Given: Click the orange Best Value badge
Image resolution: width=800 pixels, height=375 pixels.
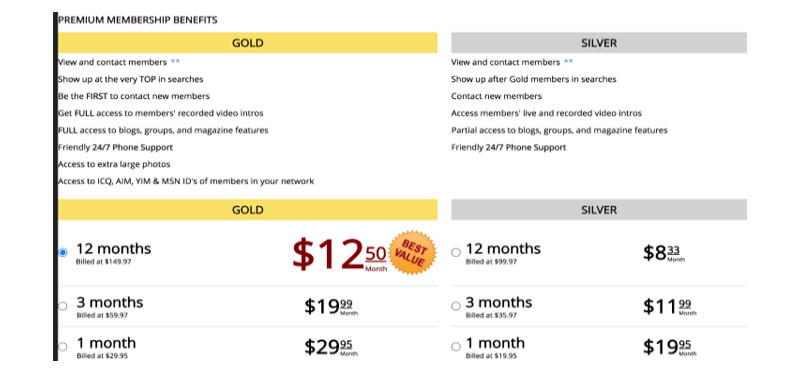Looking at the screenshot, I should tap(413, 253).
